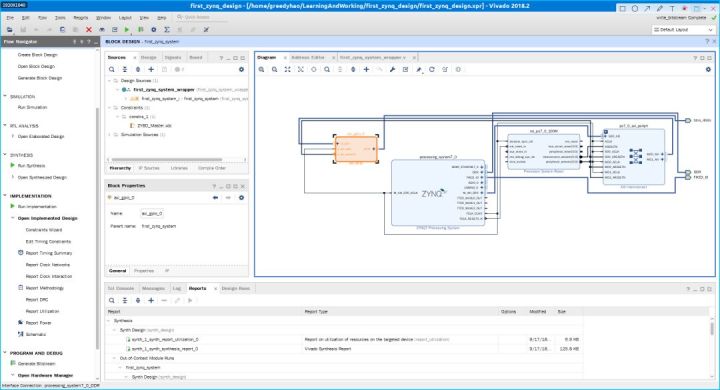The height and width of the screenshot is (390, 720).
Task: Switch to the Address Editor tab
Action: click(308, 57)
